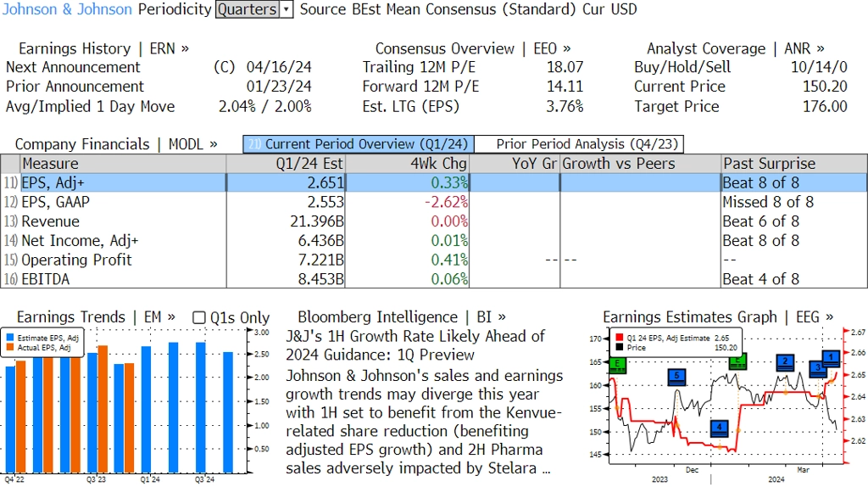Click the red Q1 24 EPS estimate legend swatch
This screenshot has height=487, width=868.
pos(619,338)
